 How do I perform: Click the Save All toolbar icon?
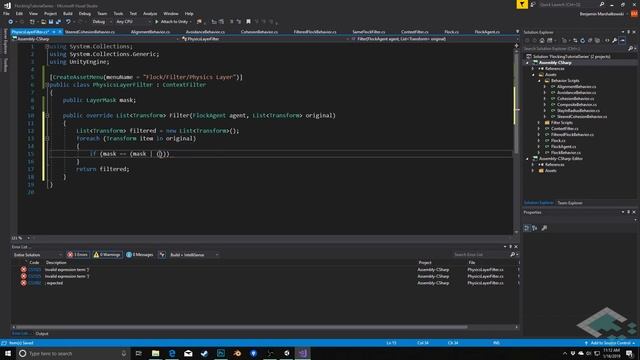pos(58,22)
